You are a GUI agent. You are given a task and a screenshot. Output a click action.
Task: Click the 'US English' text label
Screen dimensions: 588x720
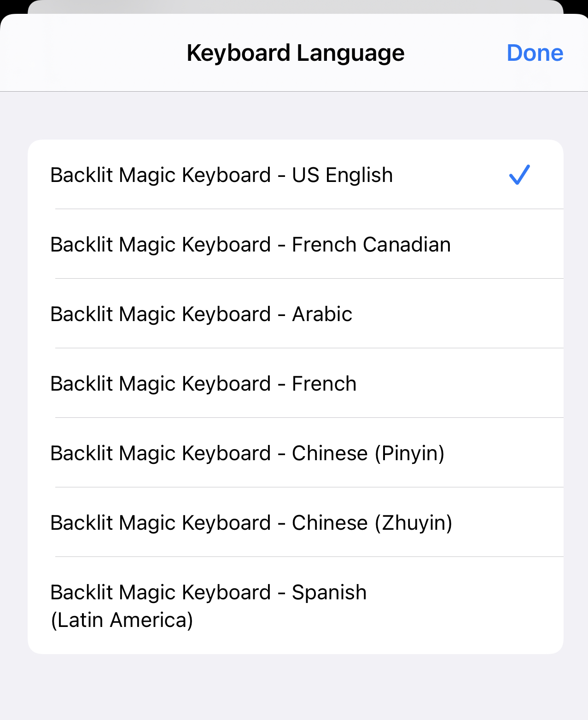(x=342, y=175)
